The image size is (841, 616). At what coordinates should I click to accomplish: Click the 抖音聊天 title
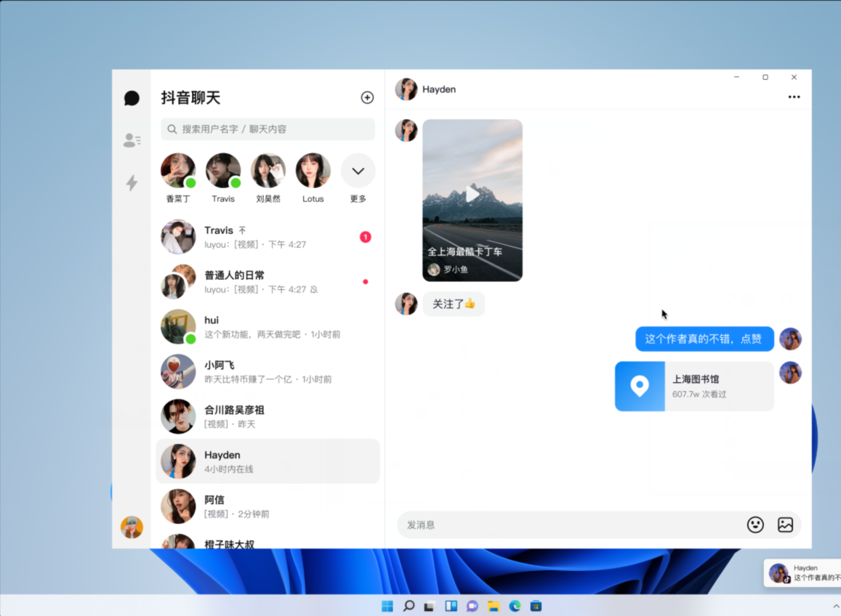[x=191, y=97]
